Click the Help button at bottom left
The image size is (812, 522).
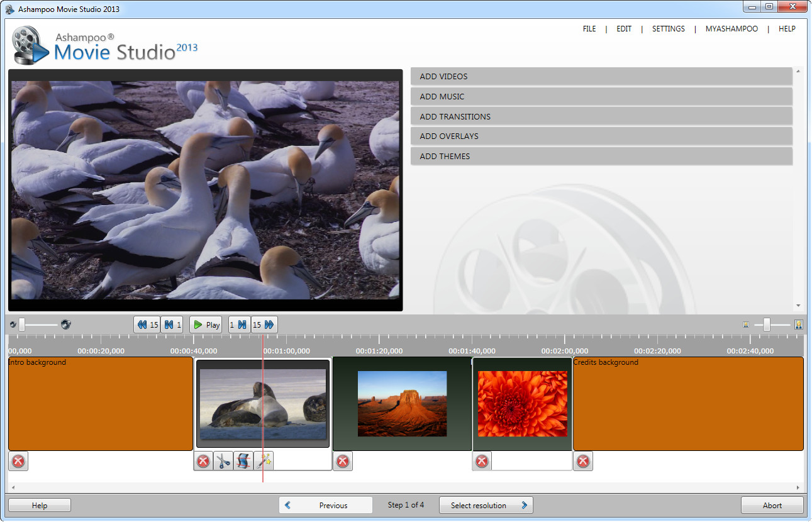(40, 505)
